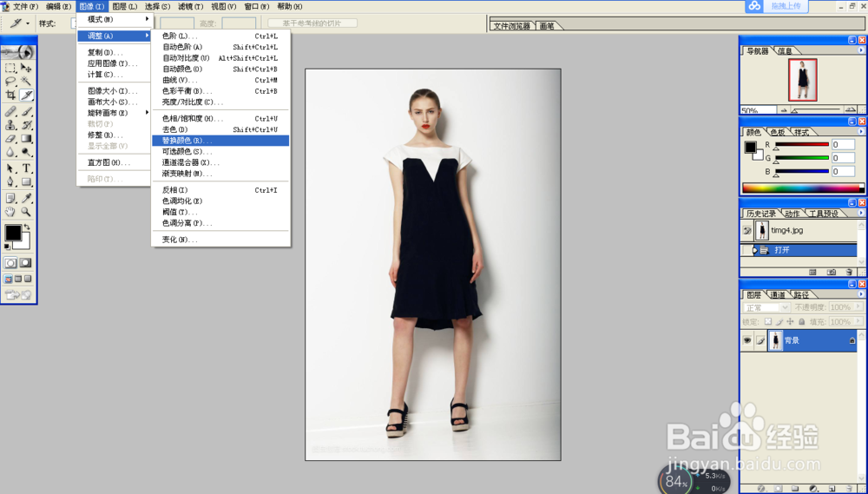
Task: Select the Rectangle shape tool
Action: 26,181
